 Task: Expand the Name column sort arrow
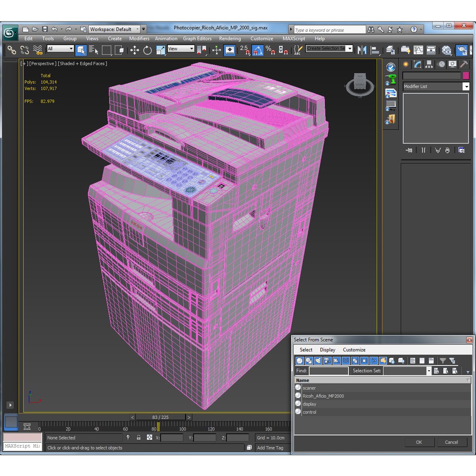point(468,380)
